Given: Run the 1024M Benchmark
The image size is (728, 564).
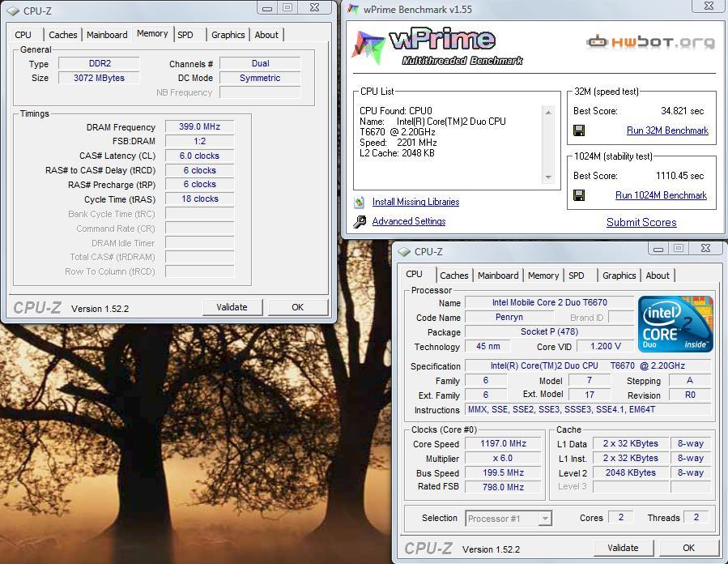Looking at the screenshot, I should (x=661, y=195).
